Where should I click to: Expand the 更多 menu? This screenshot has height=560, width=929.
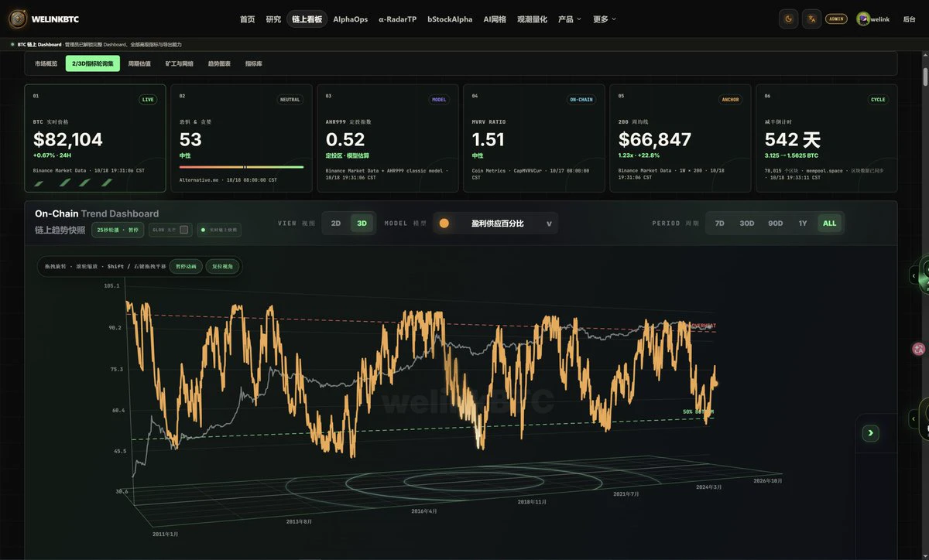coord(605,19)
